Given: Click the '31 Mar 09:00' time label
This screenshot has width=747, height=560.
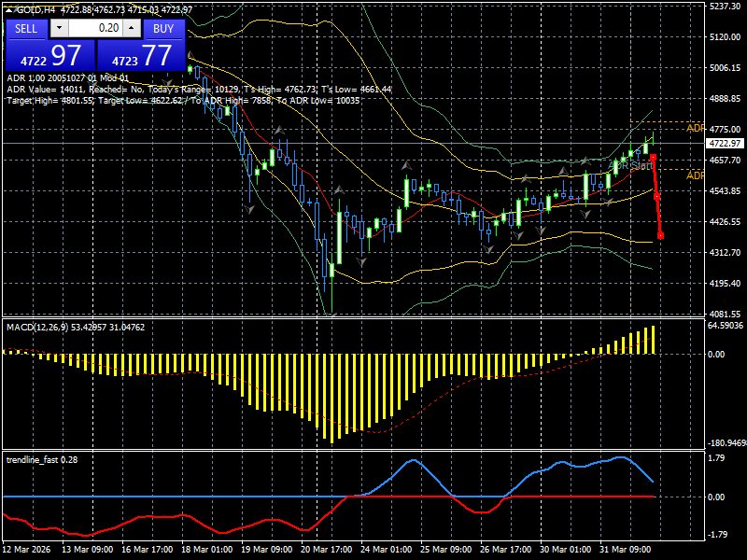Looking at the screenshot, I should (x=626, y=550).
